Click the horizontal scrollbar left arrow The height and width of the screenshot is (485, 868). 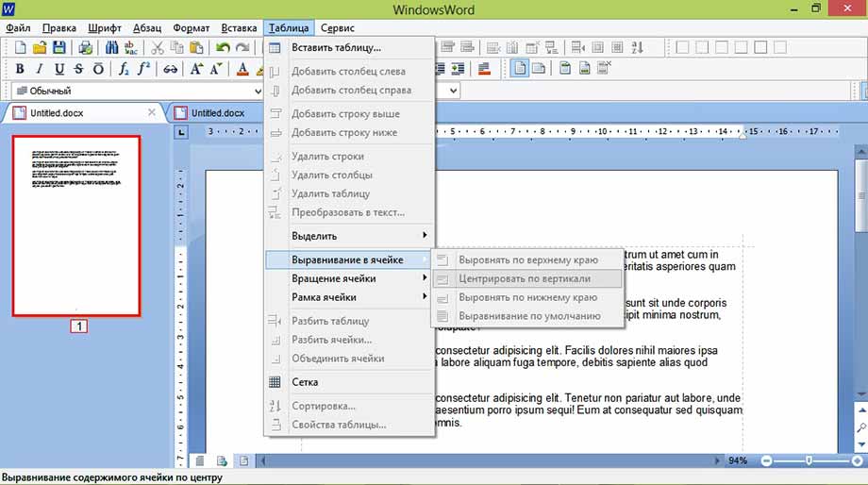tap(263, 460)
